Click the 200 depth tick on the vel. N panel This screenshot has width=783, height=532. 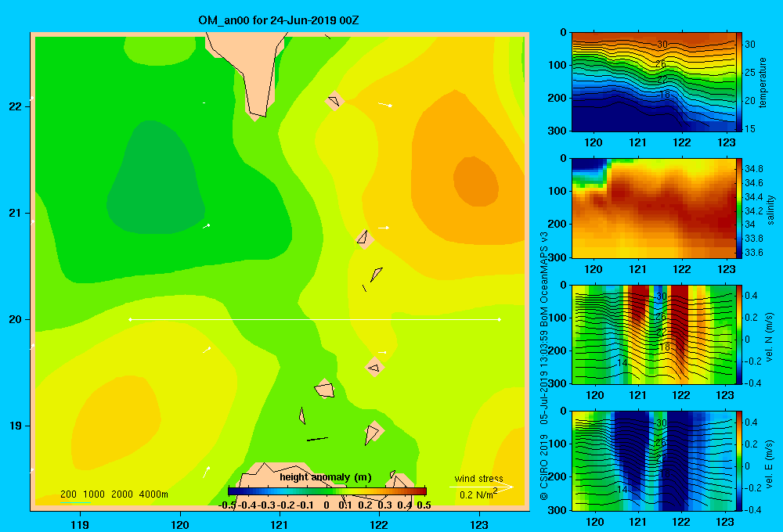(558, 350)
